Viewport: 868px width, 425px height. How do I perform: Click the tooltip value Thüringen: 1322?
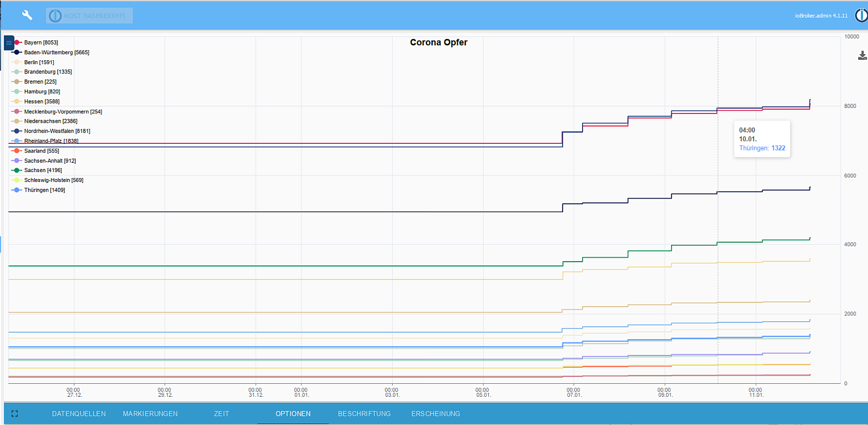point(762,148)
